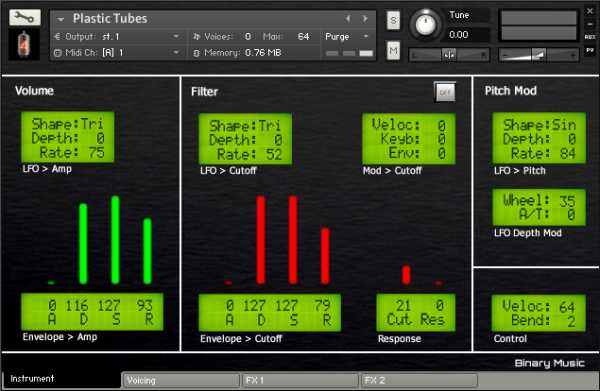Click the Output routing icon

coord(57,36)
